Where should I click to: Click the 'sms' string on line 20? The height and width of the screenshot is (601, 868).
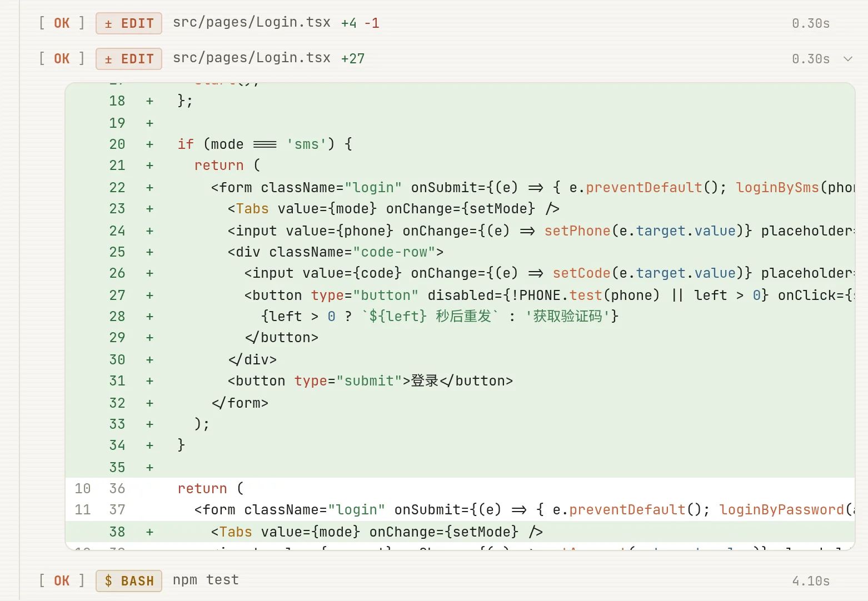tap(306, 144)
